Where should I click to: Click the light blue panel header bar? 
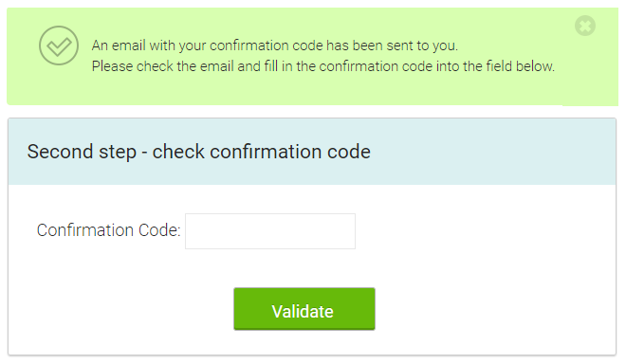tap(312, 152)
